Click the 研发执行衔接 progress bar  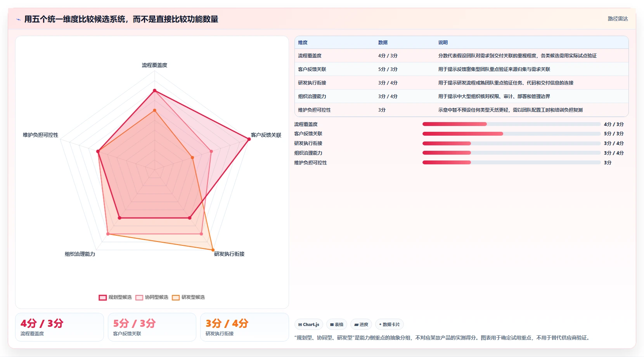click(x=511, y=143)
